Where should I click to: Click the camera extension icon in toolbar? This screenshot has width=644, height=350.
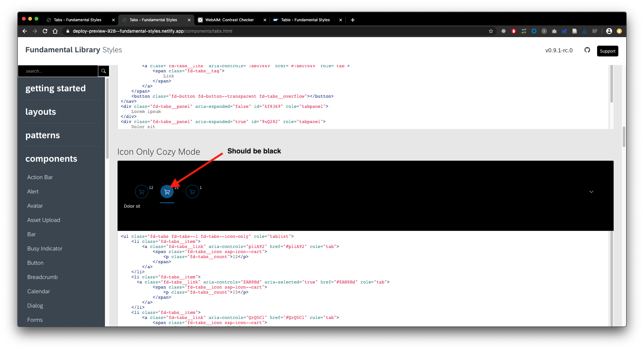[x=554, y=31]
